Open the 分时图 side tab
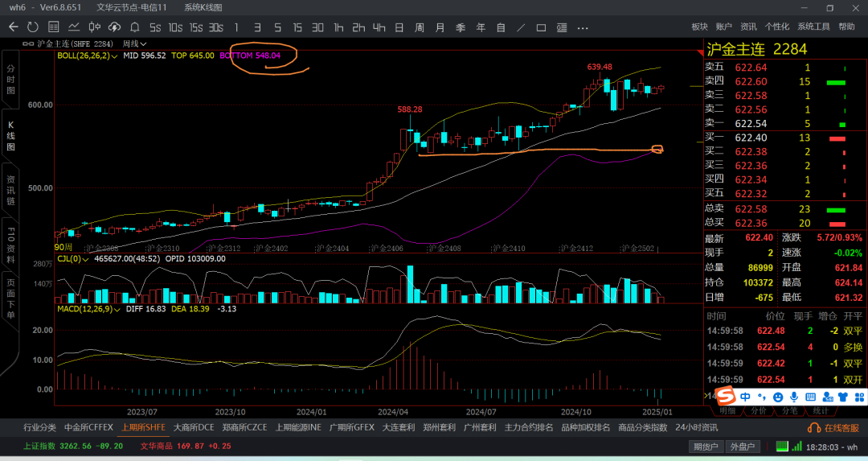Viewport: 868px width, 461px height. [x=10, y=79]
